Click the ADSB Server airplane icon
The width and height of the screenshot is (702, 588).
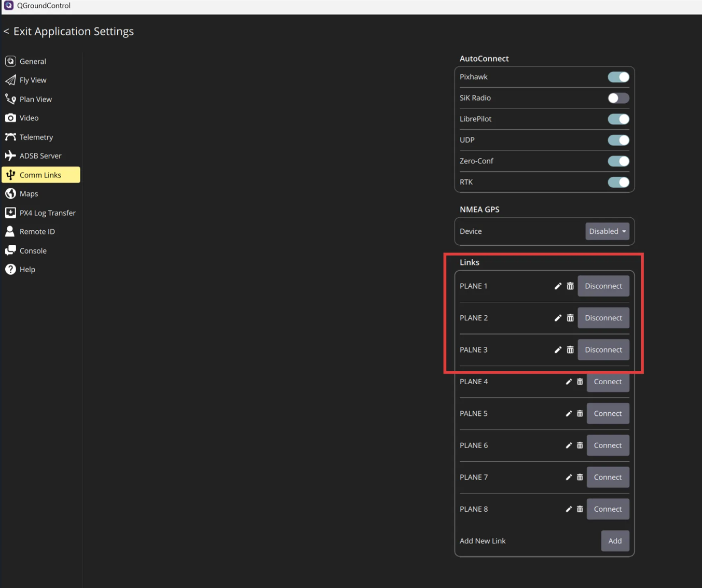(10, 156)
